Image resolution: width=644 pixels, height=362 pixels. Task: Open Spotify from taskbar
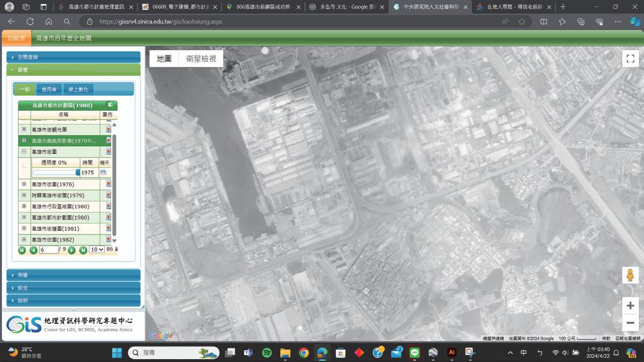tap(266, 352)
